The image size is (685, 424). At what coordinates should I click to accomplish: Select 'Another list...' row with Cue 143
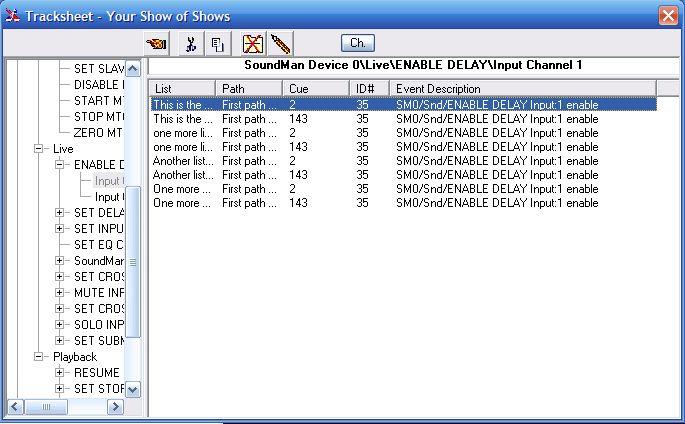click(403, 175)
